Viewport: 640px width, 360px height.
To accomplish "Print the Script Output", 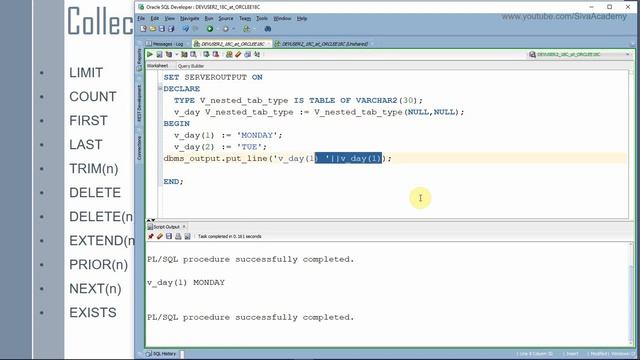I will coord(178,236).
